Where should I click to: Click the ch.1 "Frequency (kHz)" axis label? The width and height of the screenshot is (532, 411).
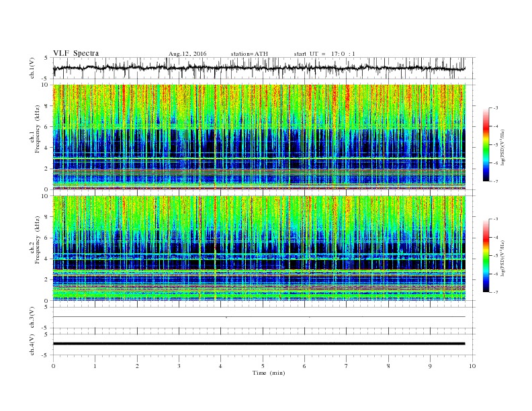(38, 129)
